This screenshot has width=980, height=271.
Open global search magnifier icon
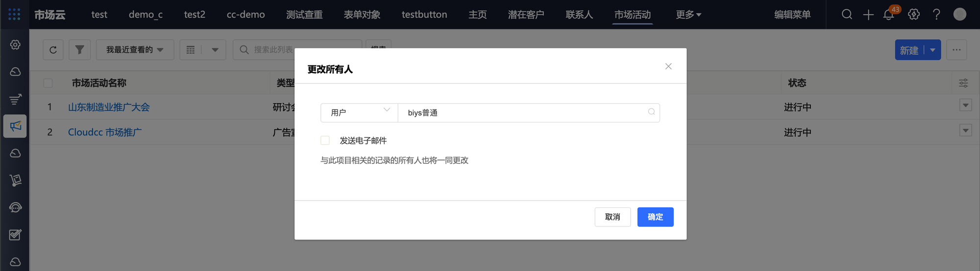(847, 15)
